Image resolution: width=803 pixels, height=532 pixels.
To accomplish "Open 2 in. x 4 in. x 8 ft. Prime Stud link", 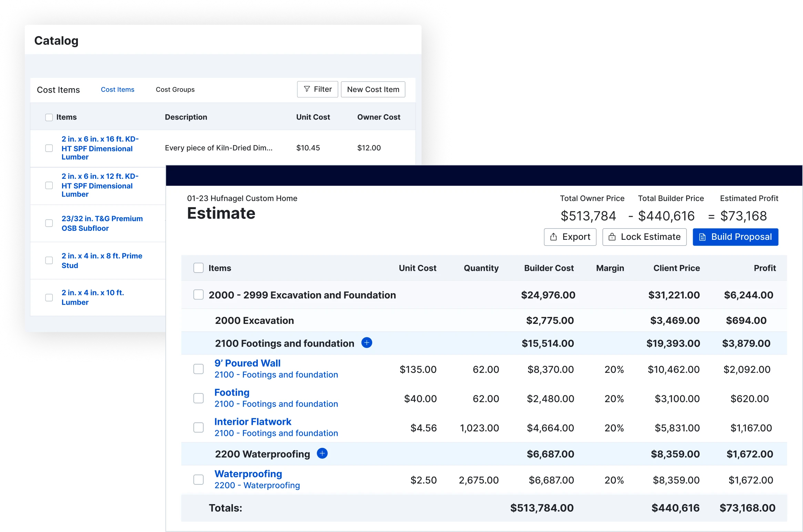I will click(x=102, y=260).
